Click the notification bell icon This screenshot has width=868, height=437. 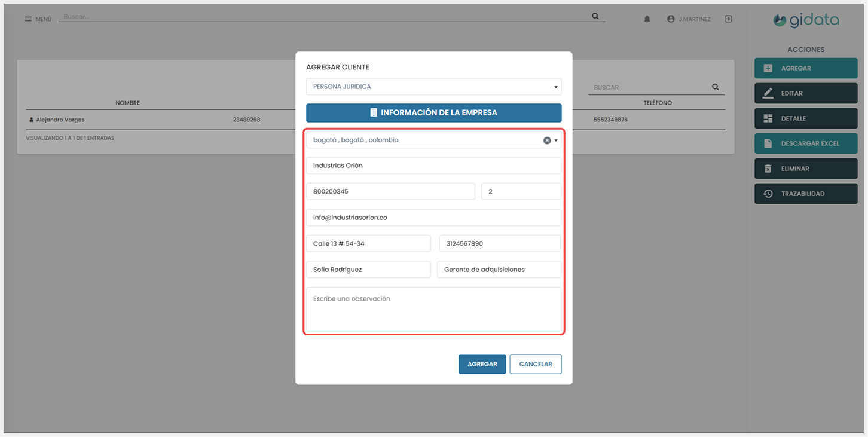click(x=647, y=19)
